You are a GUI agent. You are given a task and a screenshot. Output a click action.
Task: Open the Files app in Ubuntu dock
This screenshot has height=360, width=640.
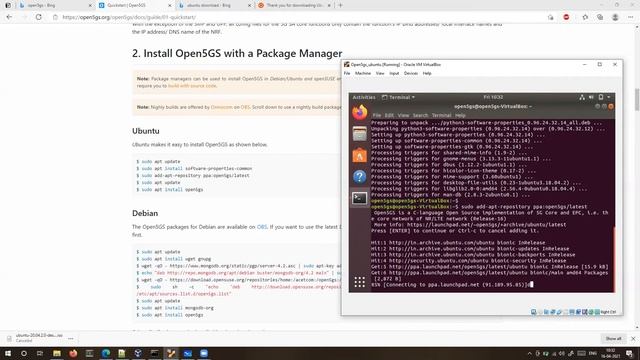[360, 134]
